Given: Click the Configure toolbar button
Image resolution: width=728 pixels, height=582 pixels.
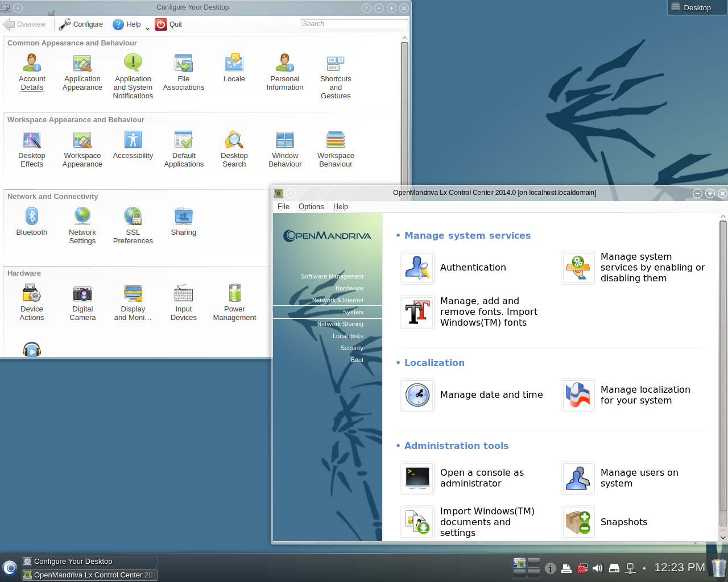Looking at the screenshot, I should (x=81, y=24).
